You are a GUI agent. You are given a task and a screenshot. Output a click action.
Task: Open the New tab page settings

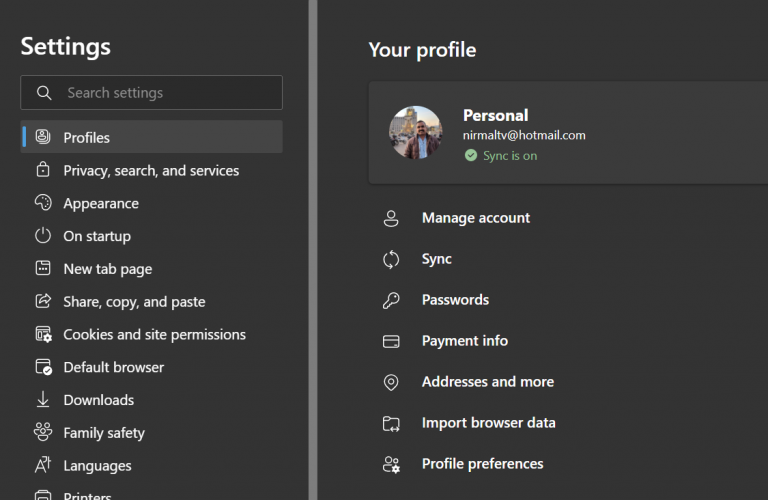107,269
